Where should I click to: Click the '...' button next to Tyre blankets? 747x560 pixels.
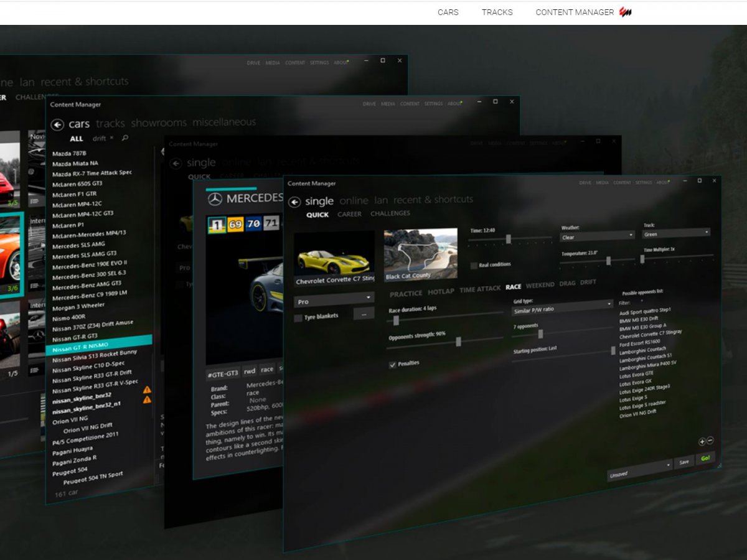pyautogui.click(x=364, y=314)
